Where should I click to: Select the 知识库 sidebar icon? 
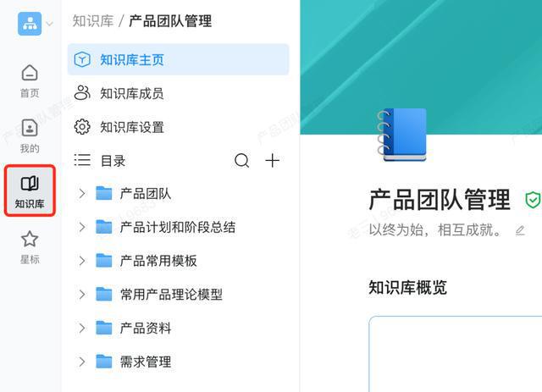point(30,191)
